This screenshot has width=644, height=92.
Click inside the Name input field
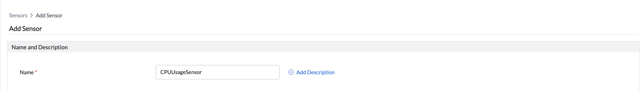click(x=217, y=72)
